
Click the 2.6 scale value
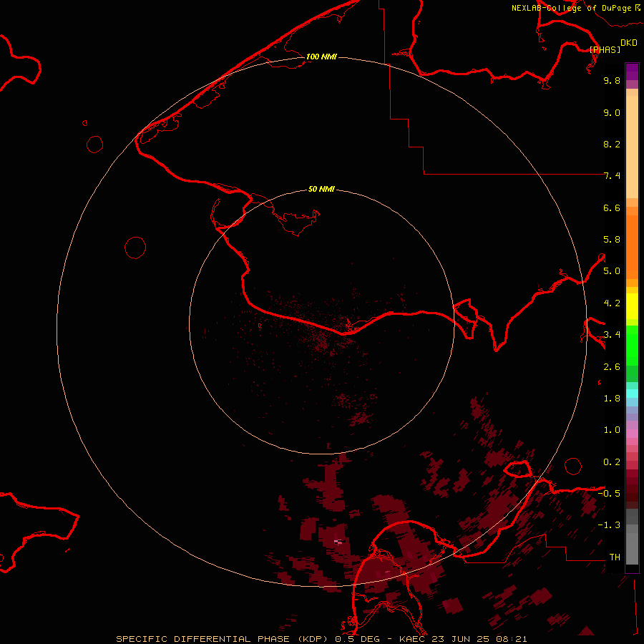[612, 367]
